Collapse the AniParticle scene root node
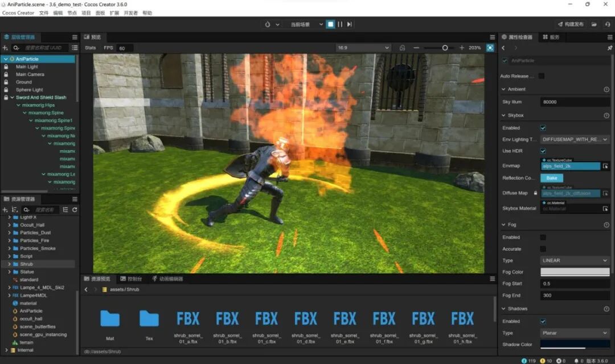 point(6,59)
